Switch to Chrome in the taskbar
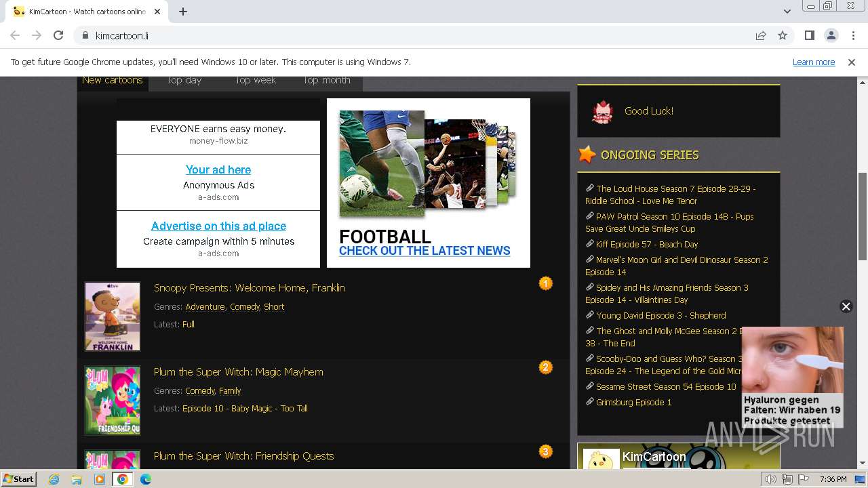Screen dimensions: 868x488 coord(122,479)
